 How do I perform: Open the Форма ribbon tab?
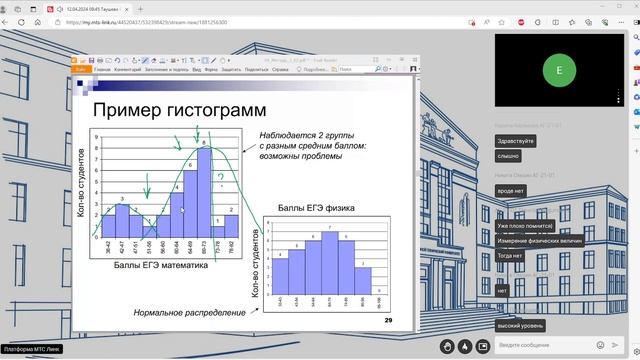[211, 69]
